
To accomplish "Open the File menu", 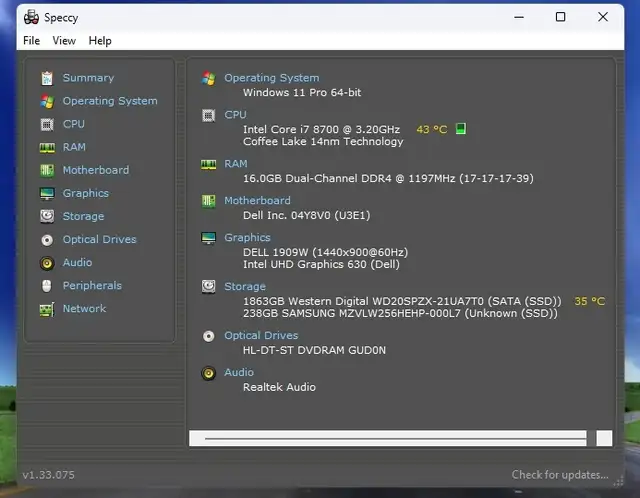I will 31,41.
